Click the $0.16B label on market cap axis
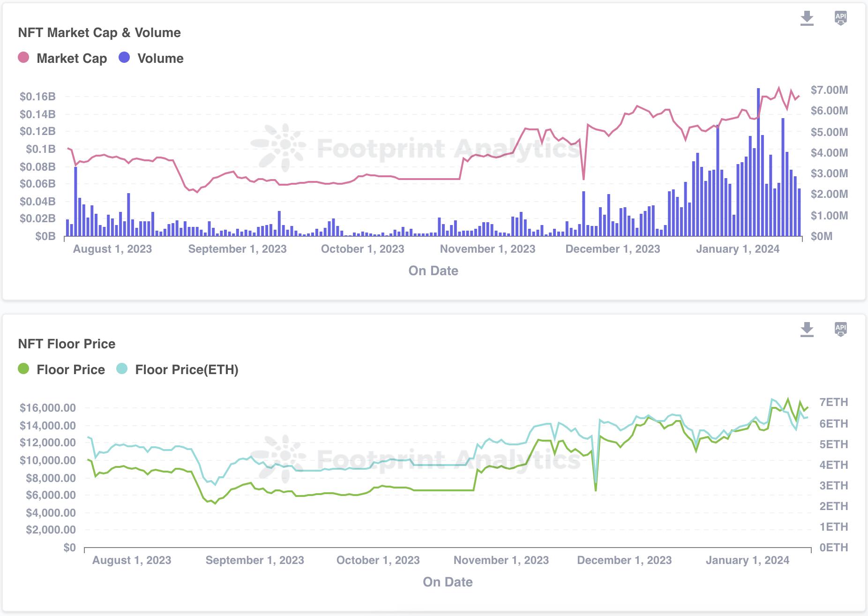This screenshot has height=616, width=868. (37, 97)
